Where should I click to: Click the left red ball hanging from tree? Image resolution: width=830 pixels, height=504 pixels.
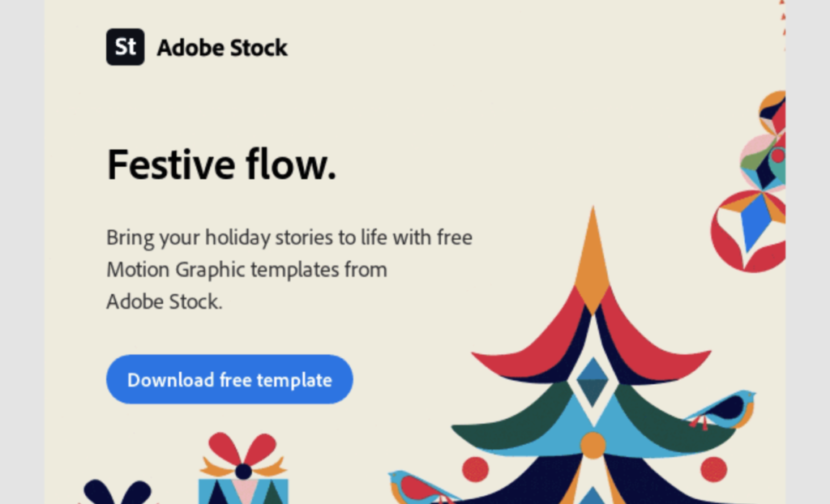tap(475, 470)
